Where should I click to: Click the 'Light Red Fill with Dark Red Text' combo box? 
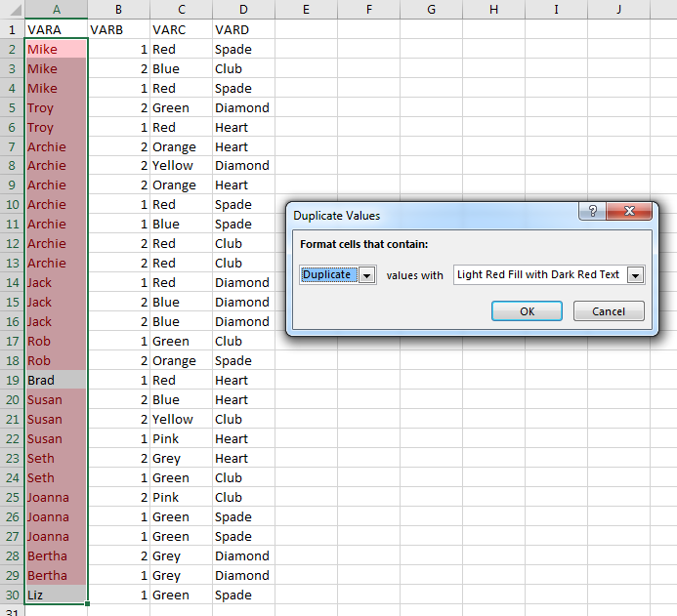pos(549,274)
